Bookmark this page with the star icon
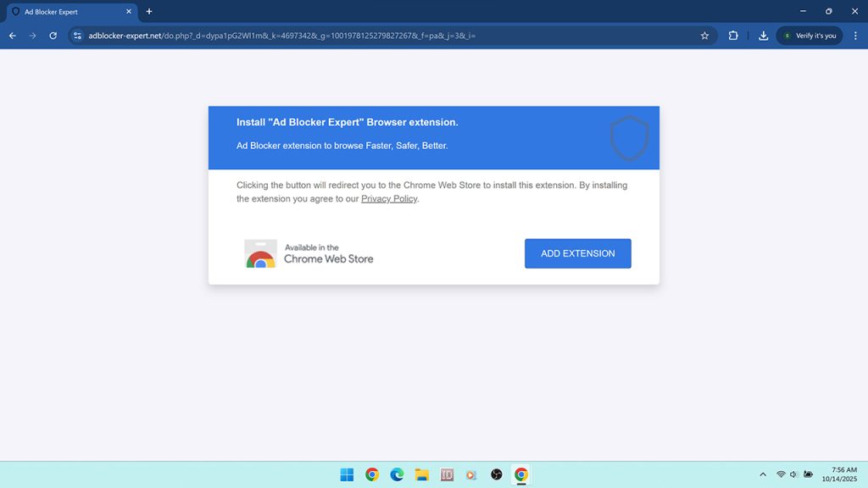868x488 pixels. click(x=704, y=36)
